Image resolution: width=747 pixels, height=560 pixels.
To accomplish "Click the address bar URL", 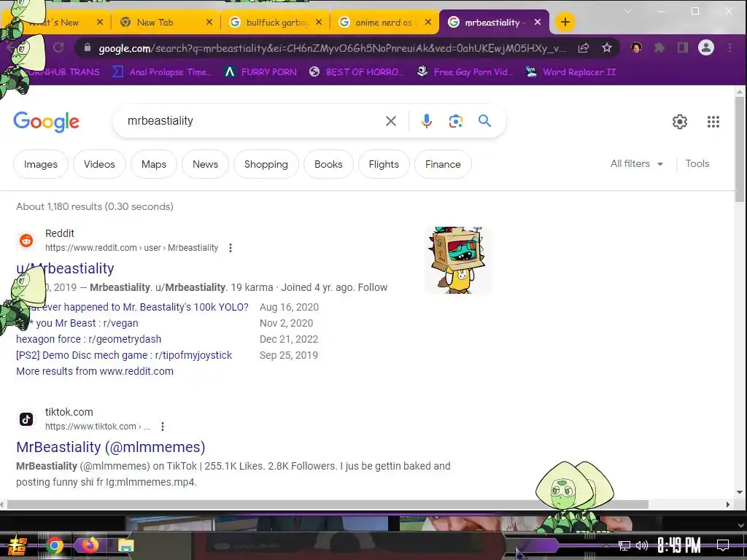I will pyautogui.click(x=332, y=48).
